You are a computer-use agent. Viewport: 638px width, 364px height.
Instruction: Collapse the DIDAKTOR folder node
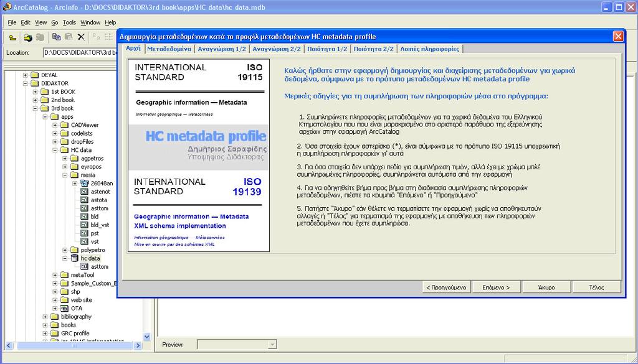25,83
